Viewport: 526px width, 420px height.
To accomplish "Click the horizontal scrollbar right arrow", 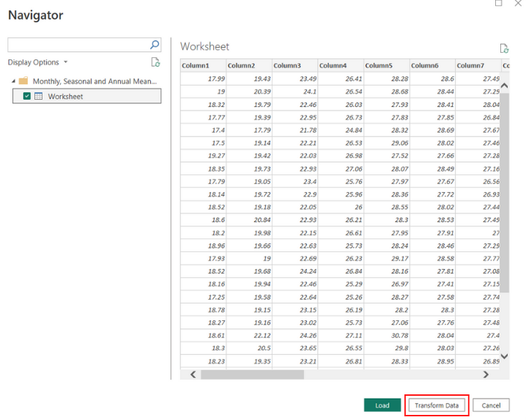I will point(486,375).
